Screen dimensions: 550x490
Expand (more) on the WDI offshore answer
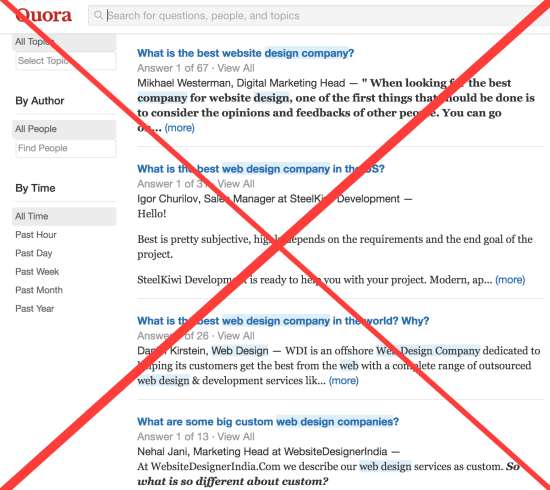(343, 381)
